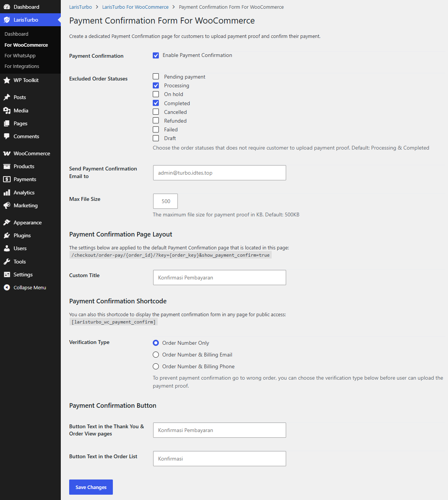Click the LarisTurbo rocket icon
Screen dimensions: 448x500
point(7,20)
